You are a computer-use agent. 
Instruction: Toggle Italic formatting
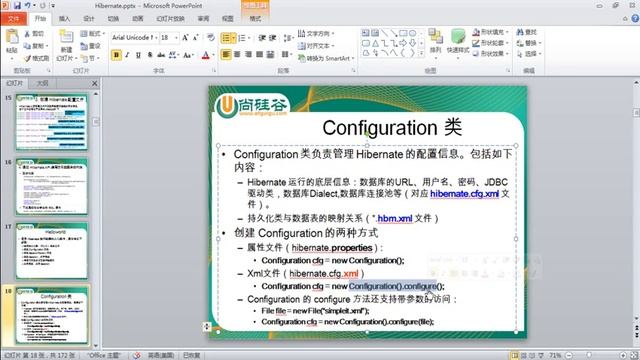127,55
